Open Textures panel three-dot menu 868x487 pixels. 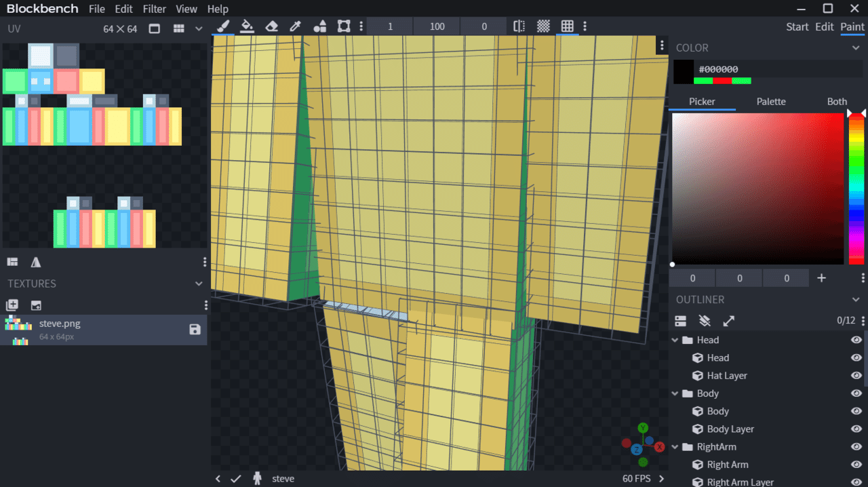click(206, 305)
